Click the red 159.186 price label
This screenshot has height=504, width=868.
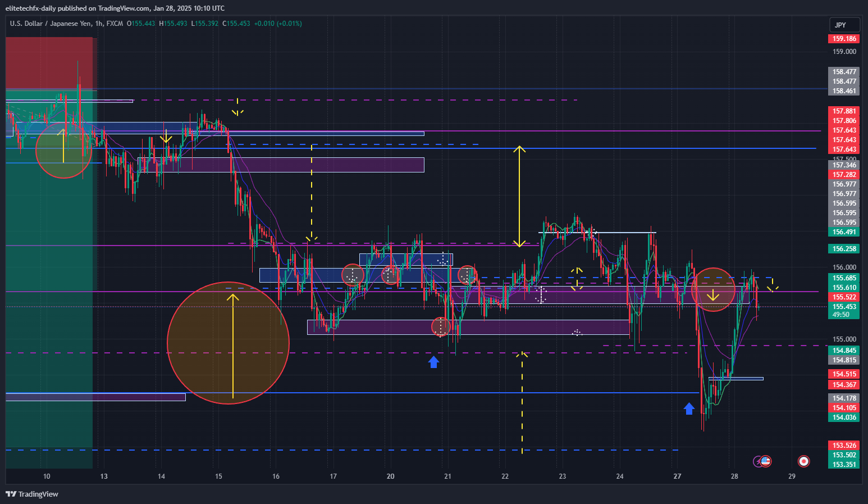(844, 39)
